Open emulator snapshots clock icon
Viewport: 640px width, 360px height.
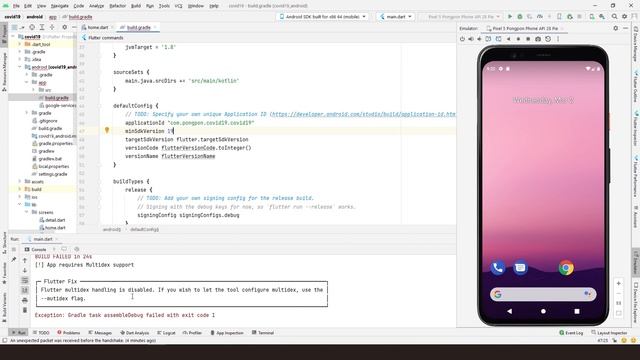click(548, 39)
